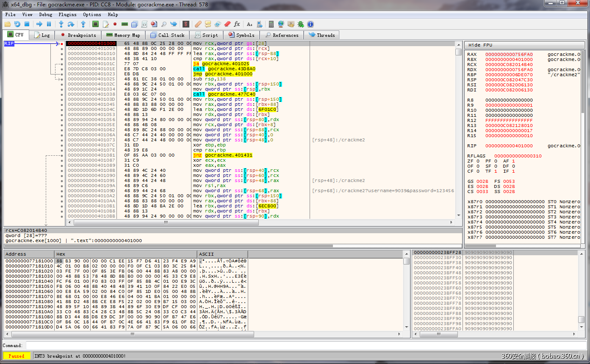Stop debugging with the square icon
This screenshot has height=364, width=590.
pyautogui.click(x=27, y=24)
